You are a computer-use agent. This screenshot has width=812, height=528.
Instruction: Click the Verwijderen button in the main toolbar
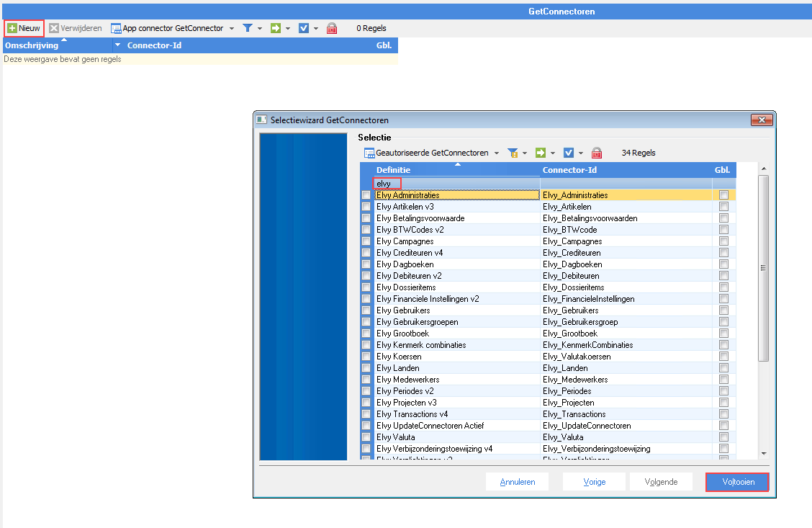(76, 28)
